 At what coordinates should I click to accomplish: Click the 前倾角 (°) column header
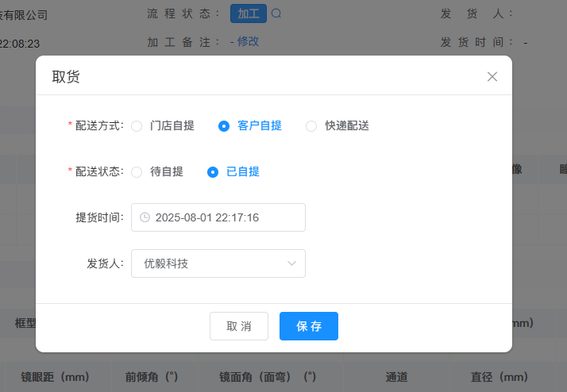[x=151, y=376]
